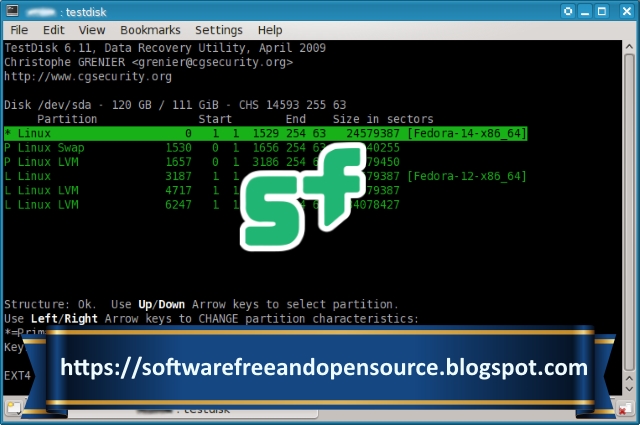Select the L Linux partition starting at 3187

(266, 176)
